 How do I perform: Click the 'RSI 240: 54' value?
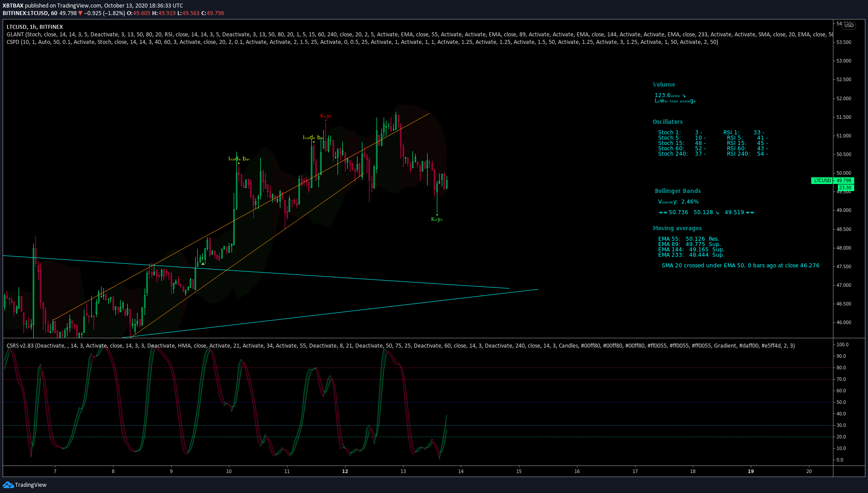(x=747, y=154)
